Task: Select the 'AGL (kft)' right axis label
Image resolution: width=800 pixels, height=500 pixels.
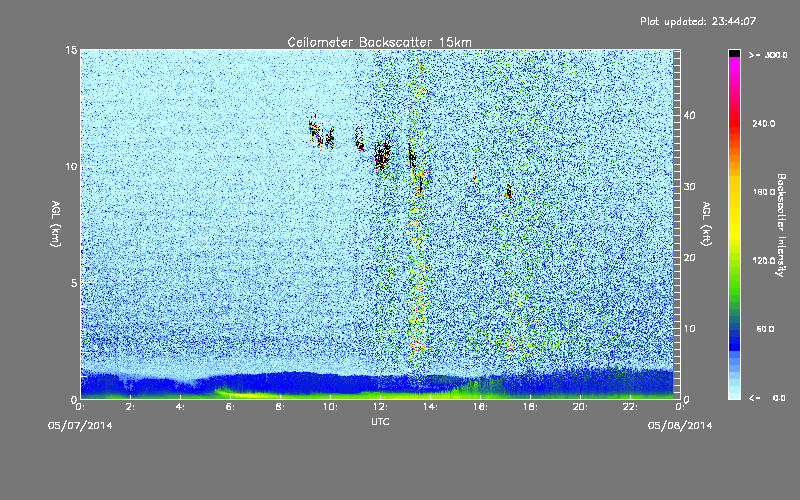Action: pos(706,224)
